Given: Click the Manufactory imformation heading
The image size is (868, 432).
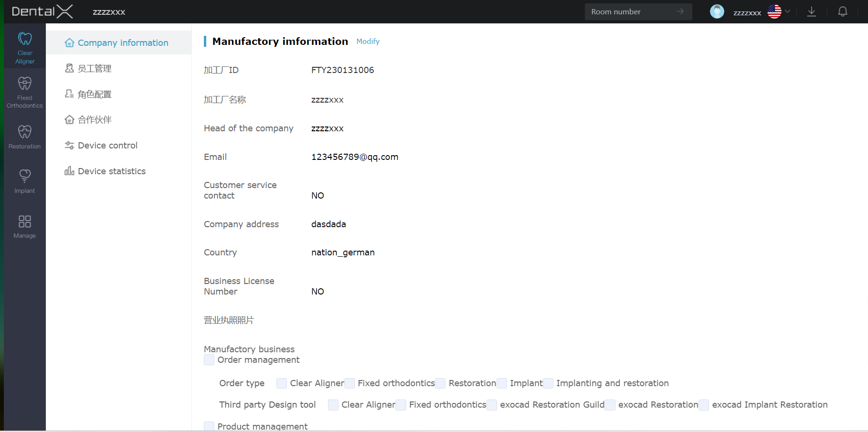Looking at the screenshot, I should pyautogui.click(x=280, y=42).
